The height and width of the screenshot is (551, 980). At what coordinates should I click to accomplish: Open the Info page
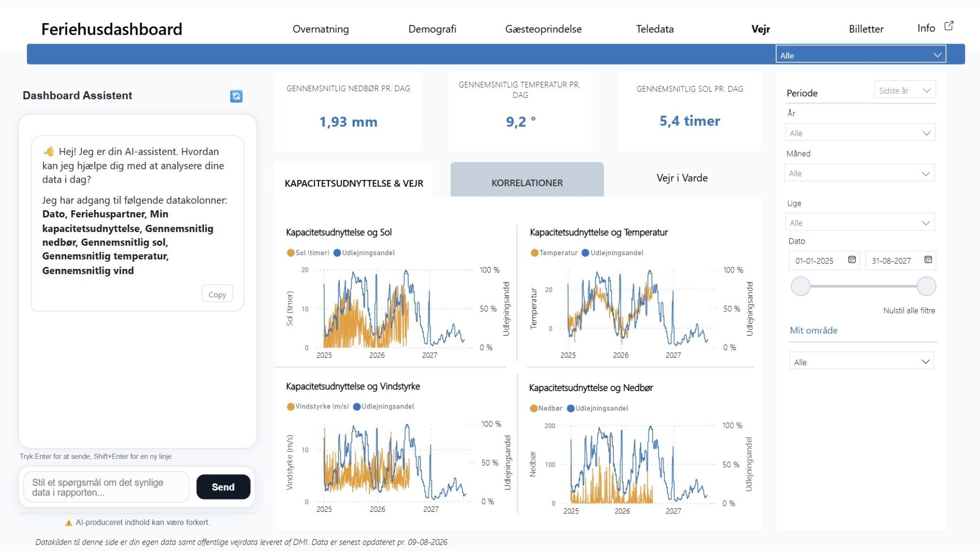(x=926, y=28)
